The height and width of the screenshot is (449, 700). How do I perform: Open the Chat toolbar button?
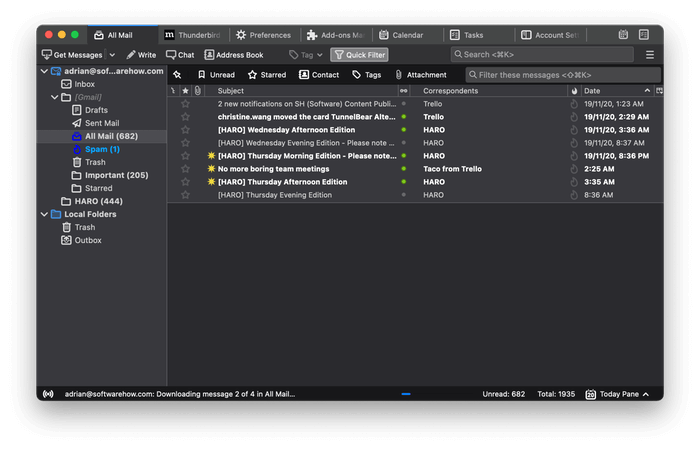[180, 54]
